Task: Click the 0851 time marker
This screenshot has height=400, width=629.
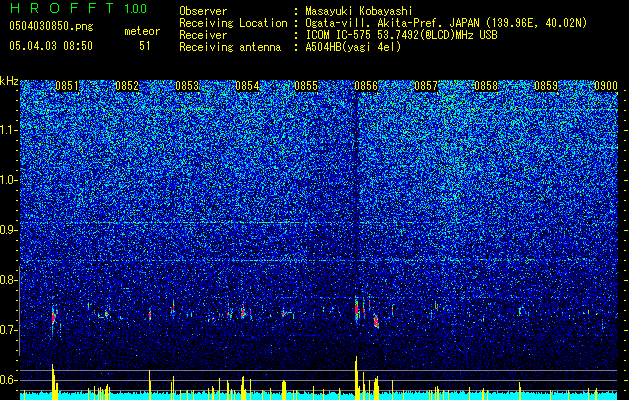Action: coord(67,86)
